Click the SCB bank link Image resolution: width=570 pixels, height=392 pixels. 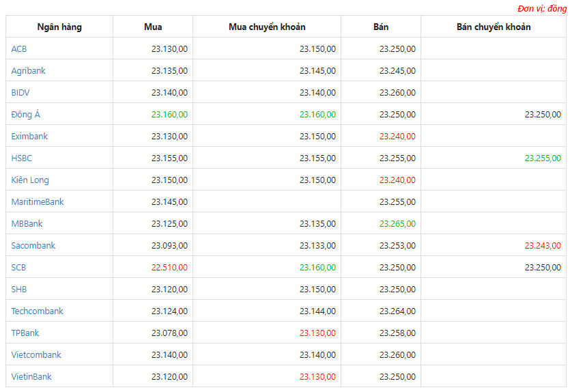click(18, 267)
